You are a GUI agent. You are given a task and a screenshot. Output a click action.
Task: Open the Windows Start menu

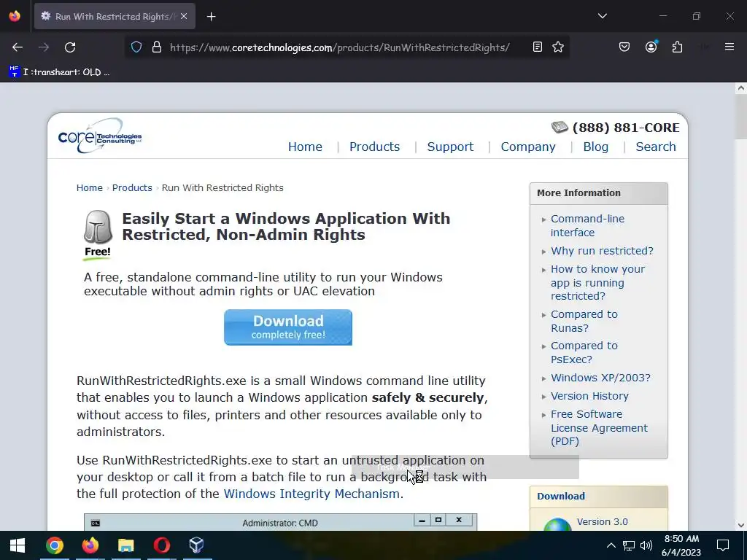click(18, 545)
